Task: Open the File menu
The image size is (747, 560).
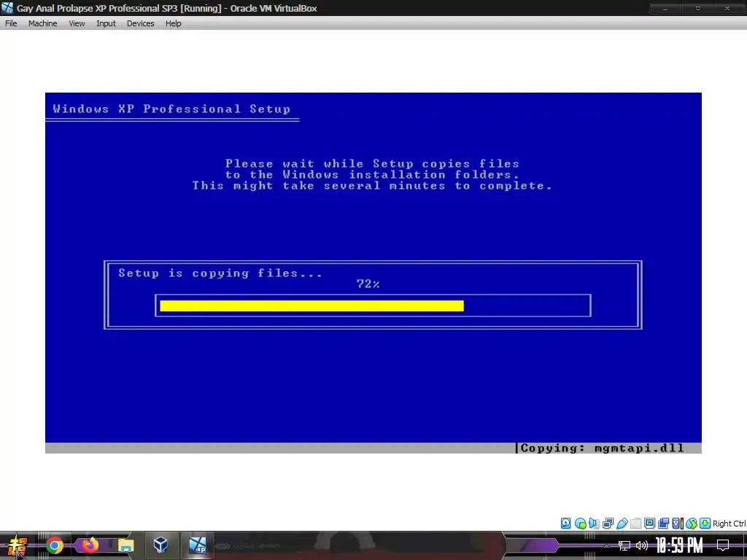Action: tap(11, 23)
